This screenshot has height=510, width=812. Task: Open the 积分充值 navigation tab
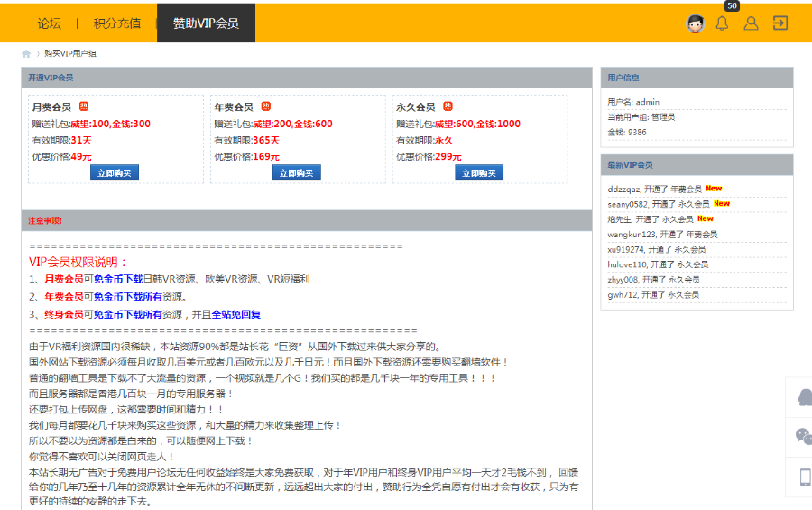point(117,23)
